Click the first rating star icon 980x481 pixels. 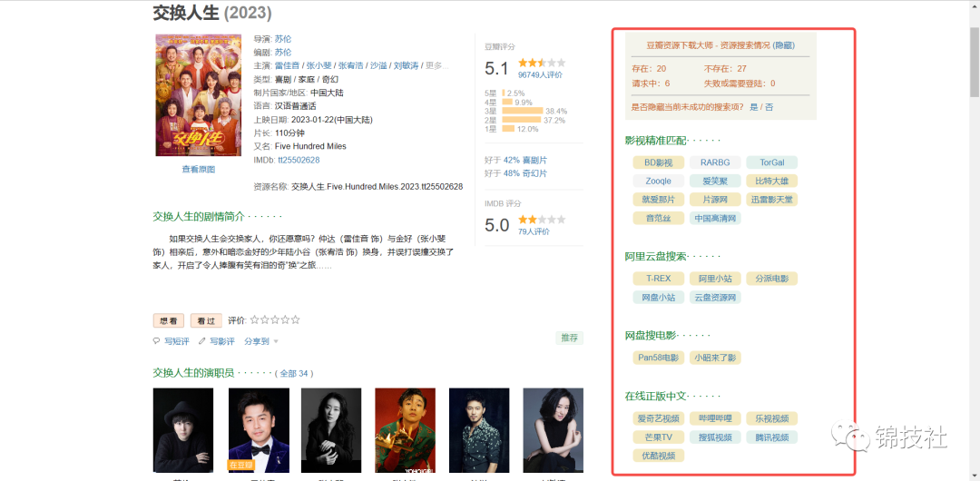254,320
